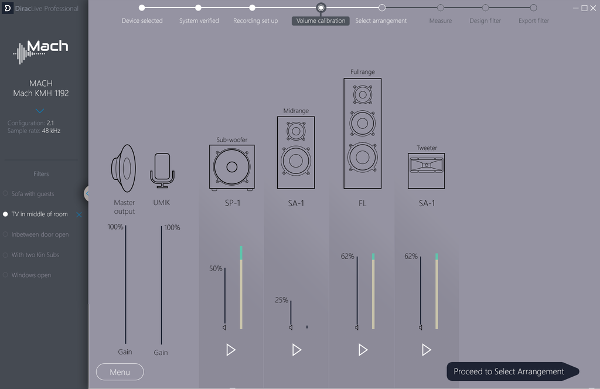
Task: Play test signal for SP-1 subwoofer
Action: [231, 350]
